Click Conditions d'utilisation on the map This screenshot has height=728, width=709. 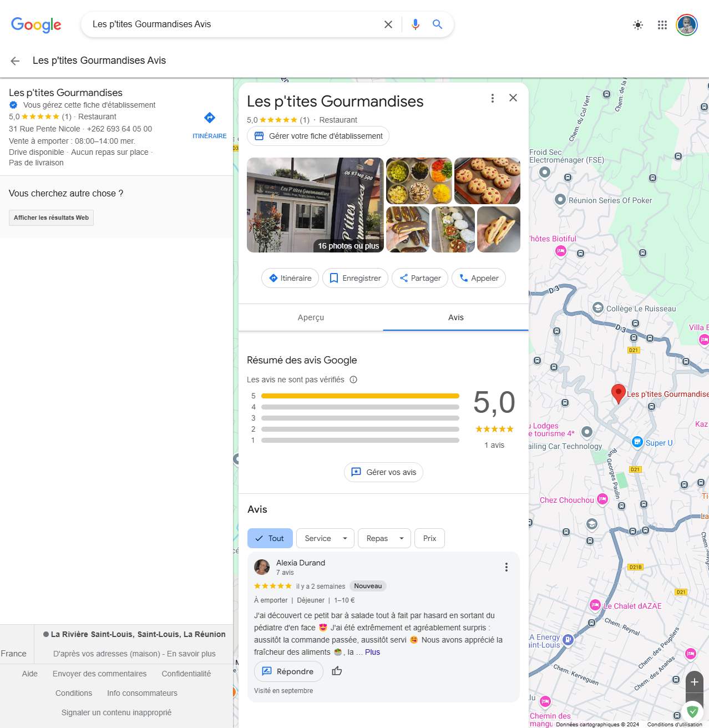[675, 724]
